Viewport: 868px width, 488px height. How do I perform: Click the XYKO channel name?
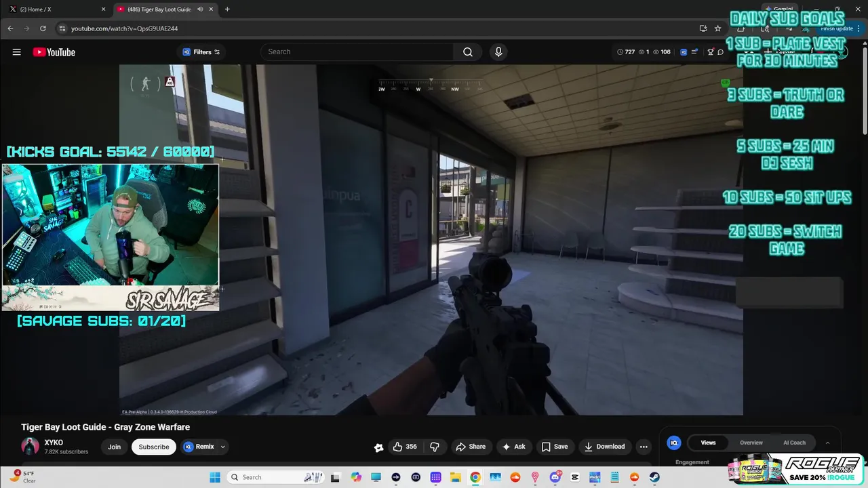pyautogui.click(x=54, y=443)
